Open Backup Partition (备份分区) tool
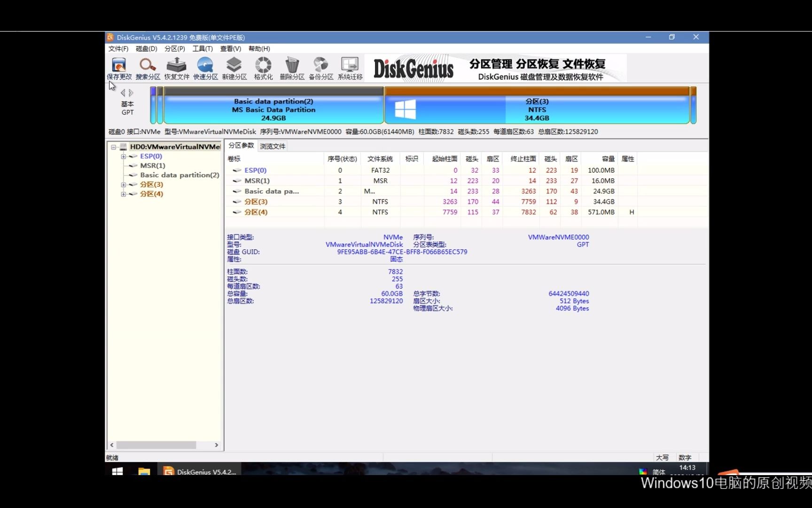The height and width of the screenshot is (508, 812). pyautogui.click(x=321, y=69)
